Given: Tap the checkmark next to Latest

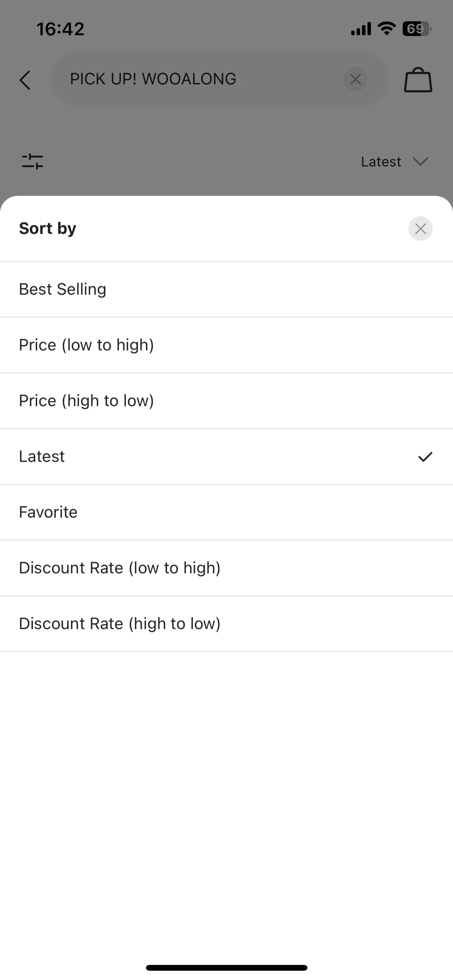Looking at the screenshot, I should tap(425, 457).
